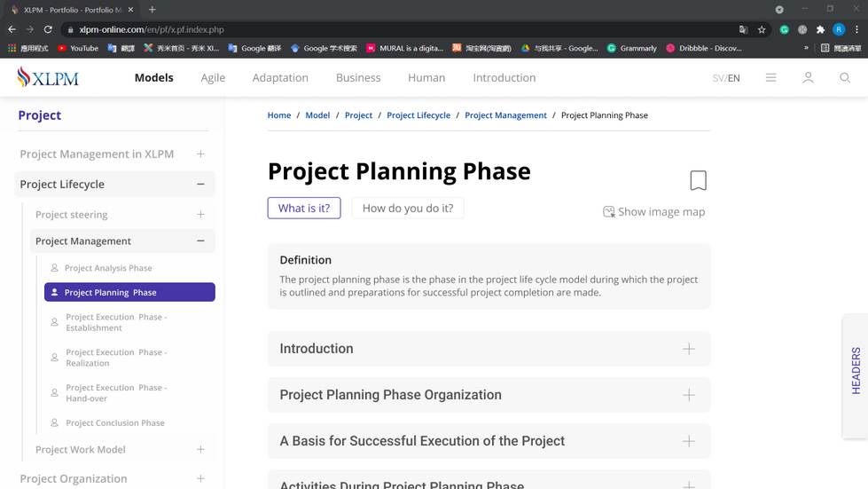Screen dimensions: 868x489
Task: Go to Project breadcrumb link
Action: [358, 115]
